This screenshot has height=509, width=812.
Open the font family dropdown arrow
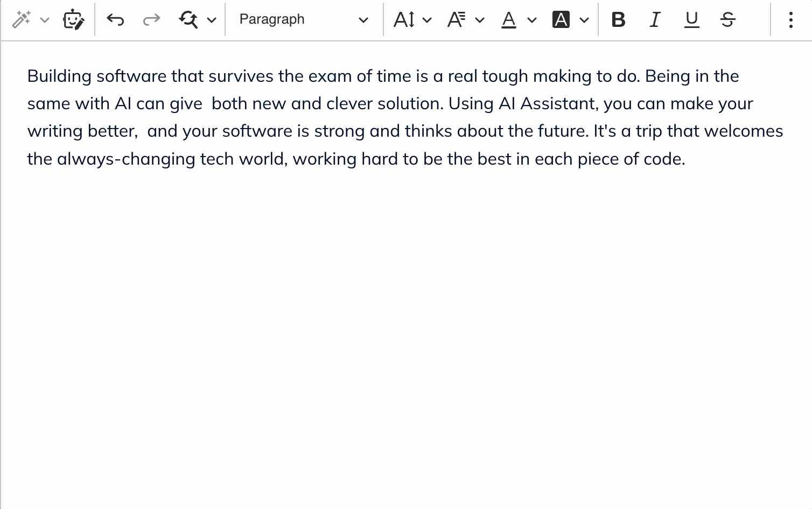point(479,20)
